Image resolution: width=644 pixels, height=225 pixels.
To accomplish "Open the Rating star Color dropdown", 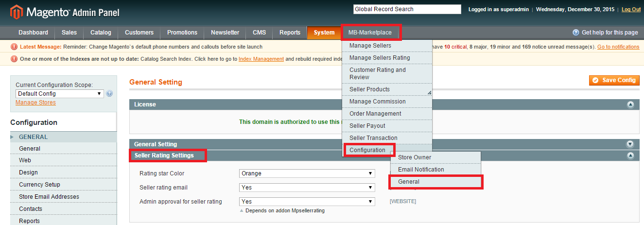I will [307, 173].
